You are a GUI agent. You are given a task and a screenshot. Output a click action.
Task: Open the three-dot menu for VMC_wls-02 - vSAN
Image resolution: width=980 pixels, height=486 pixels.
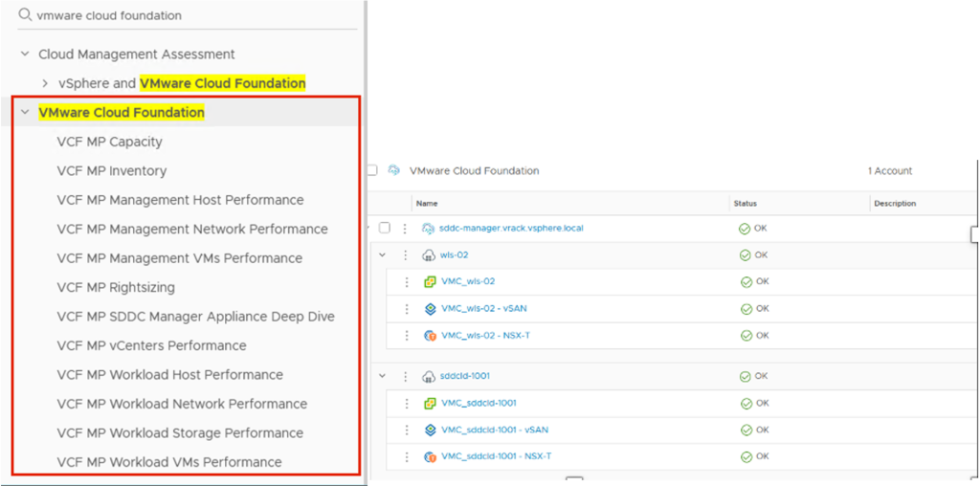coord(405,309)
